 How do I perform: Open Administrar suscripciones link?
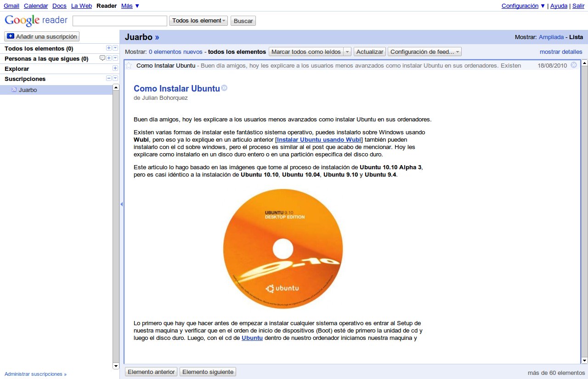[x=35, y=374]
